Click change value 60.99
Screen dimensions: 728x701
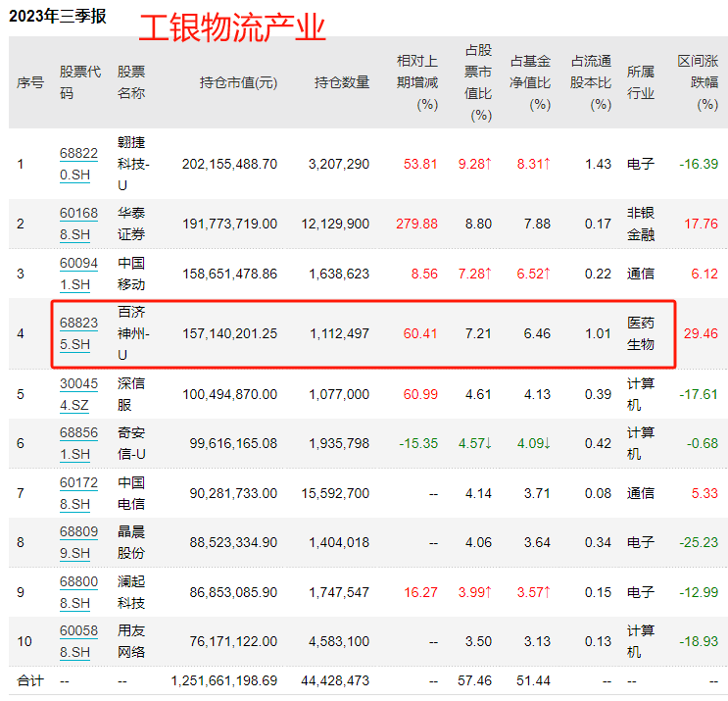(420, 394)
